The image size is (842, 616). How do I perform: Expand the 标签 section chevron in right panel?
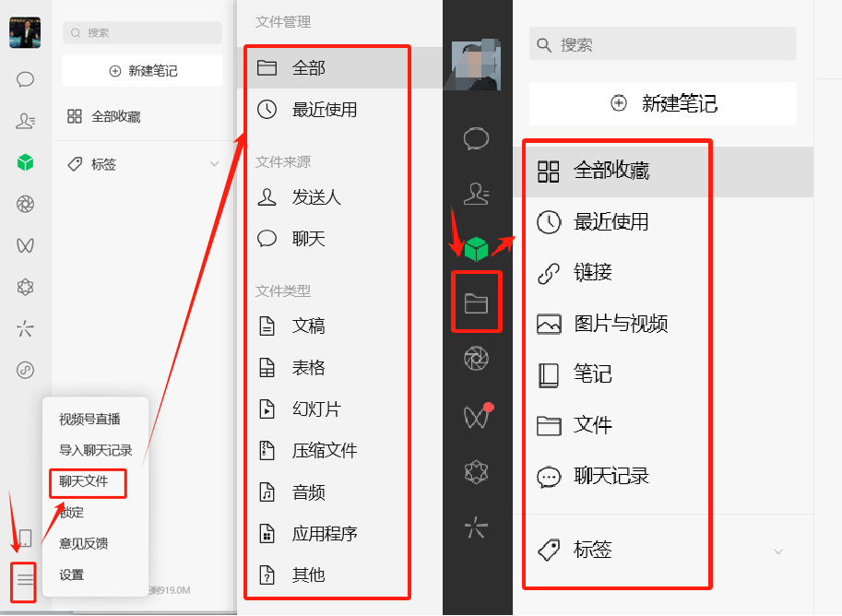click(778, 551)
